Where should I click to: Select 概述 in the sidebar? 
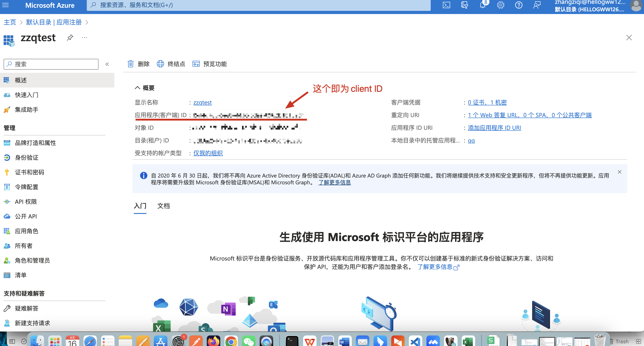tap(57, 80)
